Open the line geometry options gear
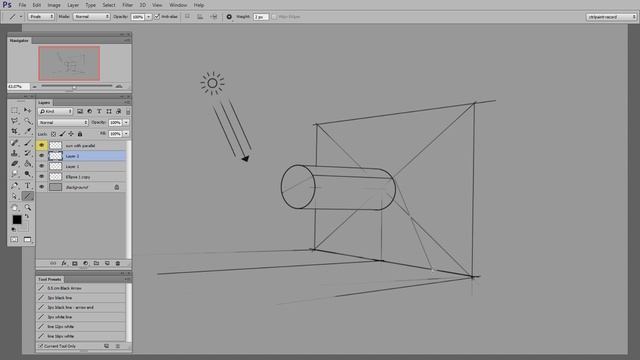 tap(229, 17)
